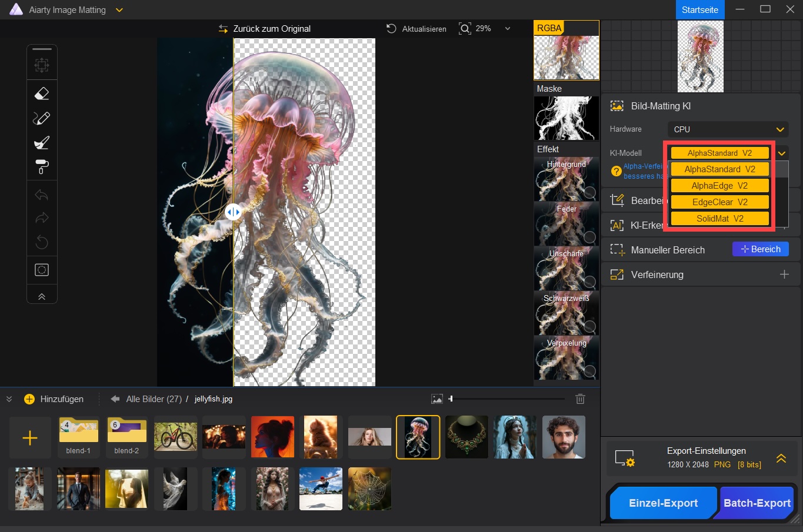Click the Batch-Export button

click(x=757, y=503)
